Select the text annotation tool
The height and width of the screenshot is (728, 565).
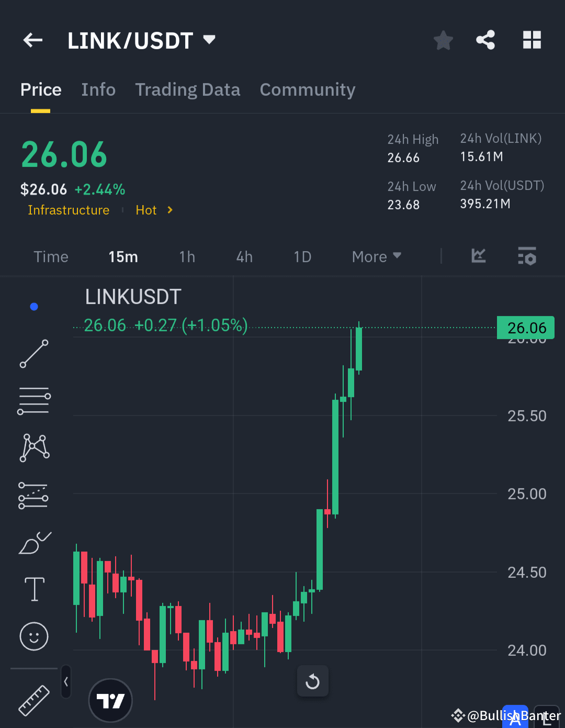point(33,589)
